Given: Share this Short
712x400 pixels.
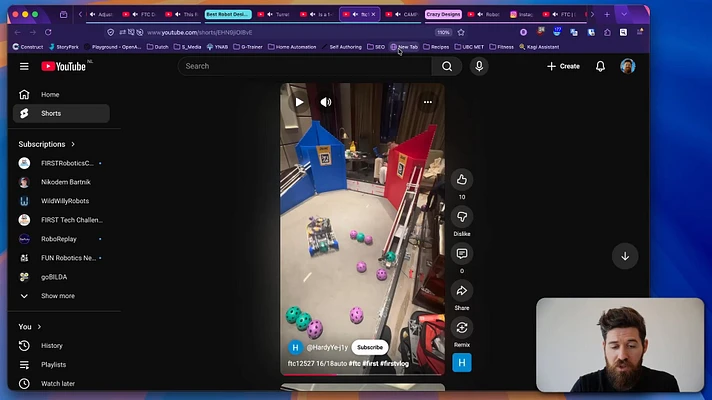Looking at the screenshot, I should click(x=462, y=291).
